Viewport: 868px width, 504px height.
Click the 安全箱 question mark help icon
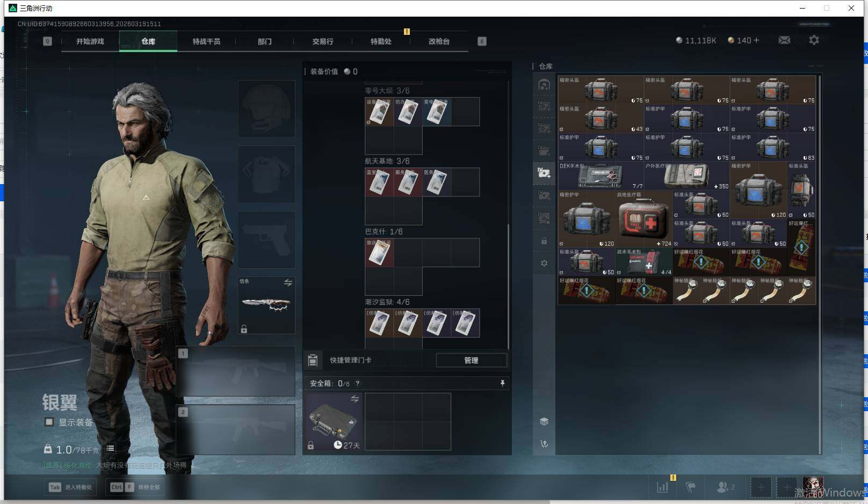358,383
